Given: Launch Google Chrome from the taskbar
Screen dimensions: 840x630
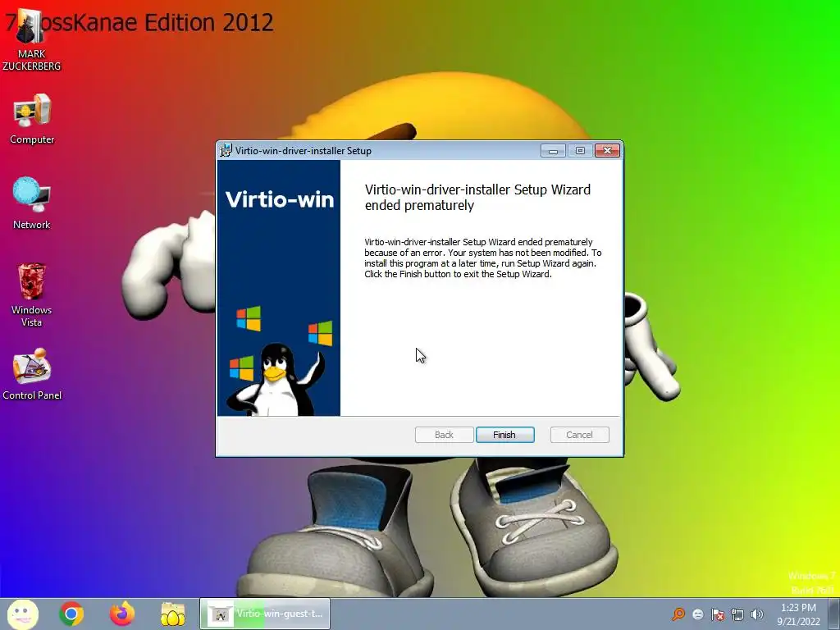Looking at the screenshot, I should click(71, 614).
